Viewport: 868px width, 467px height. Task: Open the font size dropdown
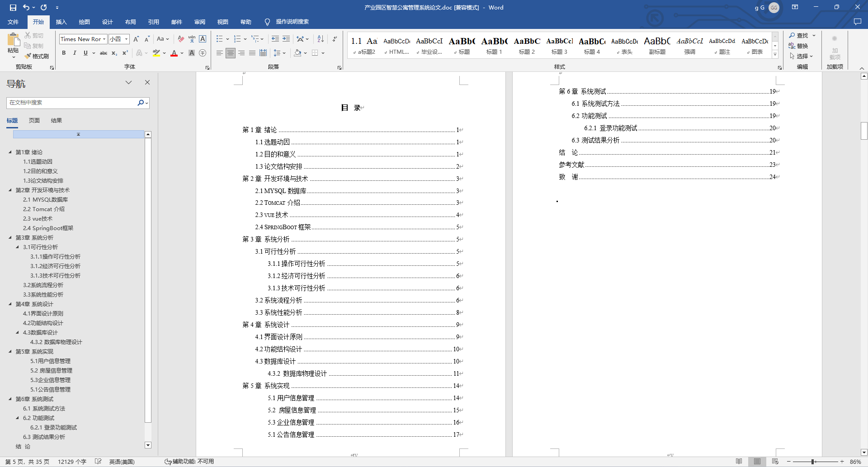coord(127,39)
